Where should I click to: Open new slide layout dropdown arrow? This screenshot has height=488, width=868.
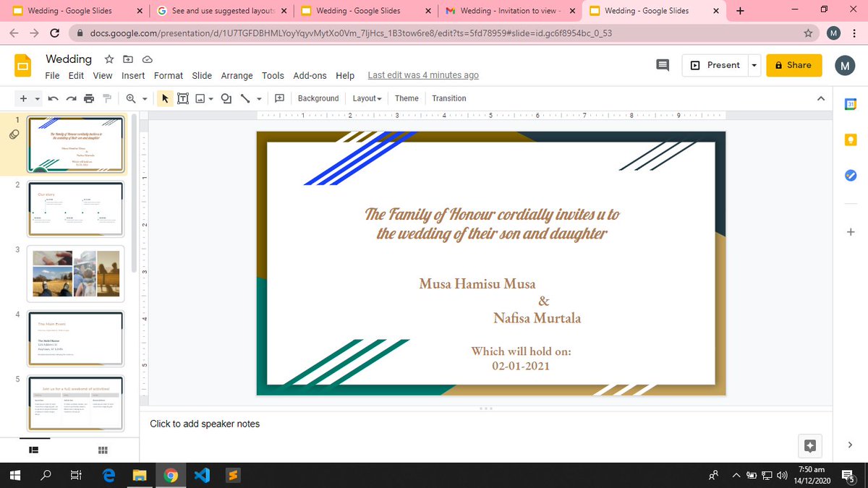click(38, 98)
